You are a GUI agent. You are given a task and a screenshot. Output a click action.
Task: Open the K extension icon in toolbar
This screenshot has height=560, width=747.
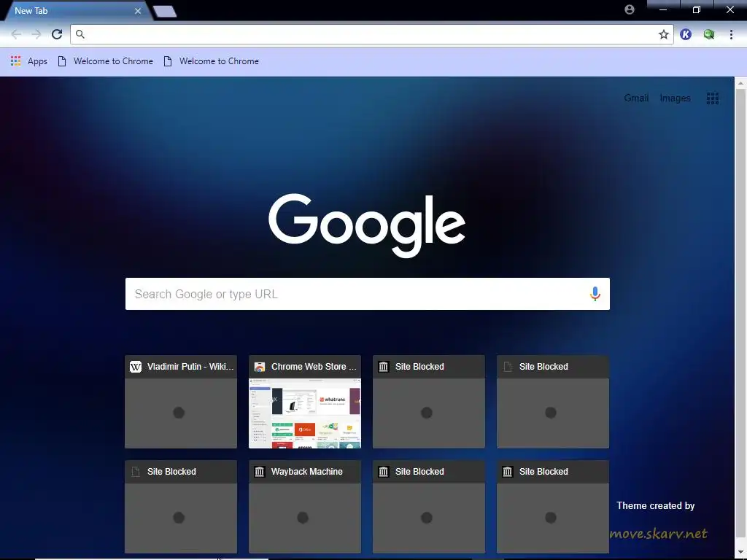686,34
